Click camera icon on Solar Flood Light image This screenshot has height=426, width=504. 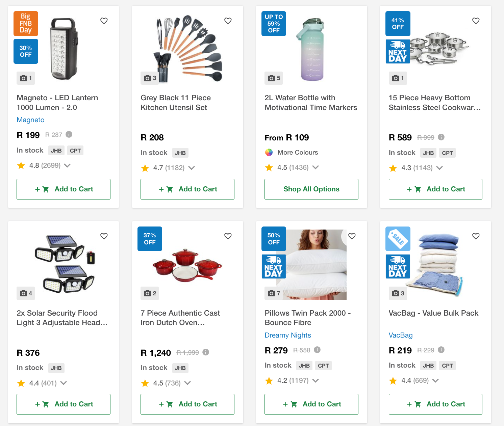pyautogui.click(x=26, y=293)
